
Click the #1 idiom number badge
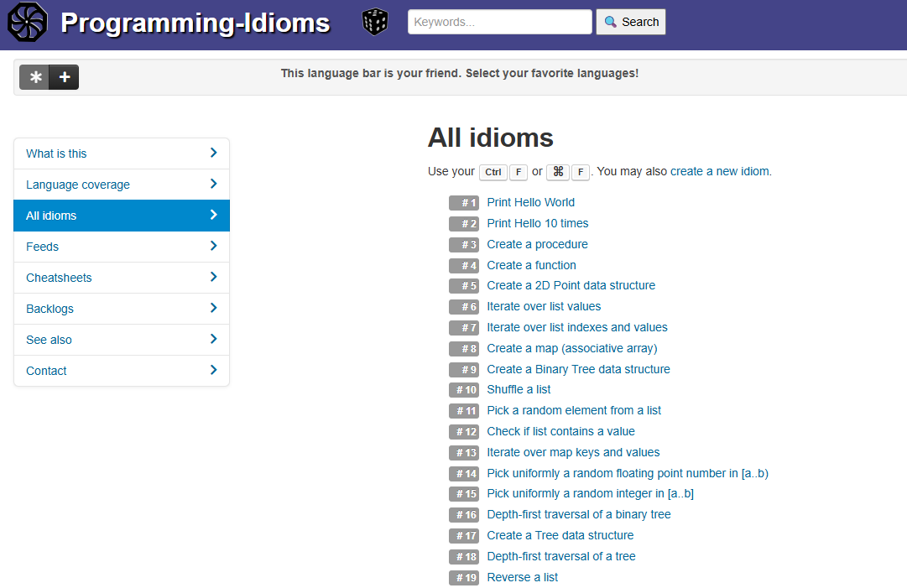[x=464, y=203]
